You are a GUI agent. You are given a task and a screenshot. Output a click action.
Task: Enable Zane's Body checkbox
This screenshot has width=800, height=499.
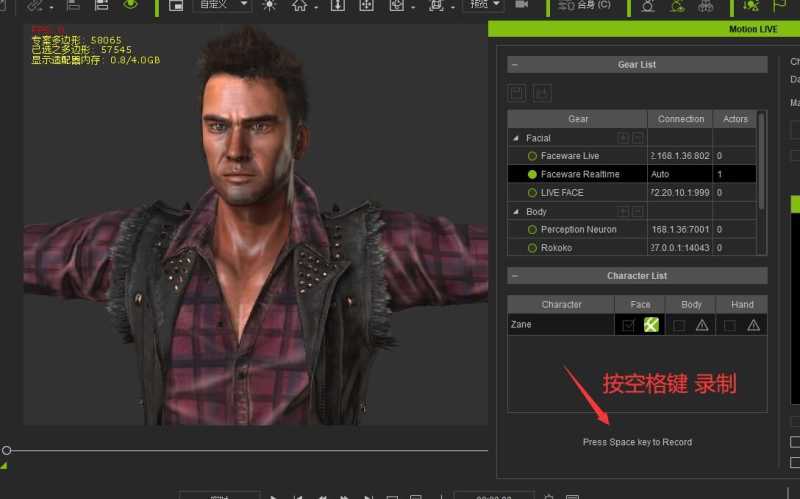pyautogui.click(x=679, y=325)
